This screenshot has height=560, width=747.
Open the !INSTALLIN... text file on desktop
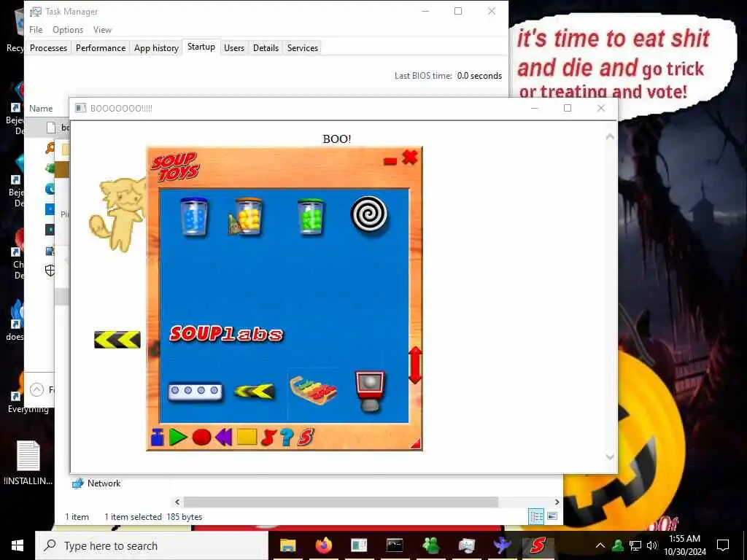[x=28, y=463]
